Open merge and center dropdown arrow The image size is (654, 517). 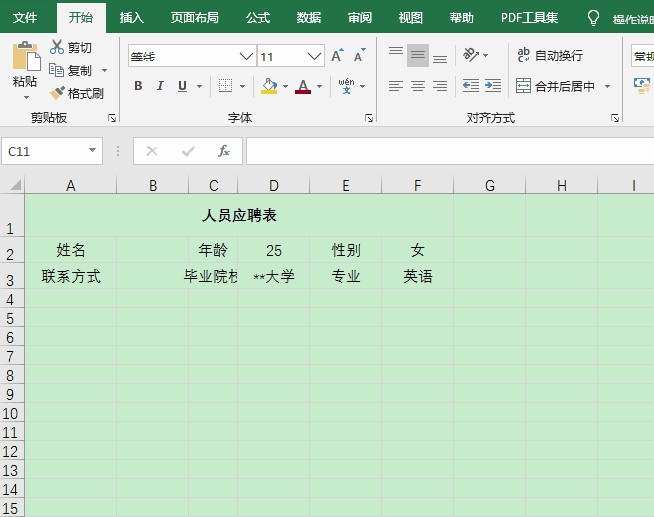607,86
